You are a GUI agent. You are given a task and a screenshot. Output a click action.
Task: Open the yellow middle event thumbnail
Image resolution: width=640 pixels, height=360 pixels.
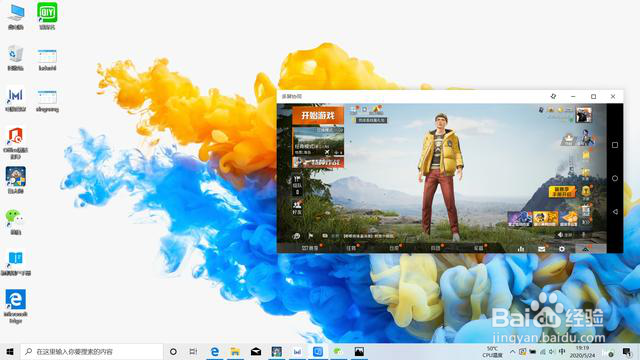pyautogui.click(x=545, y=219)
